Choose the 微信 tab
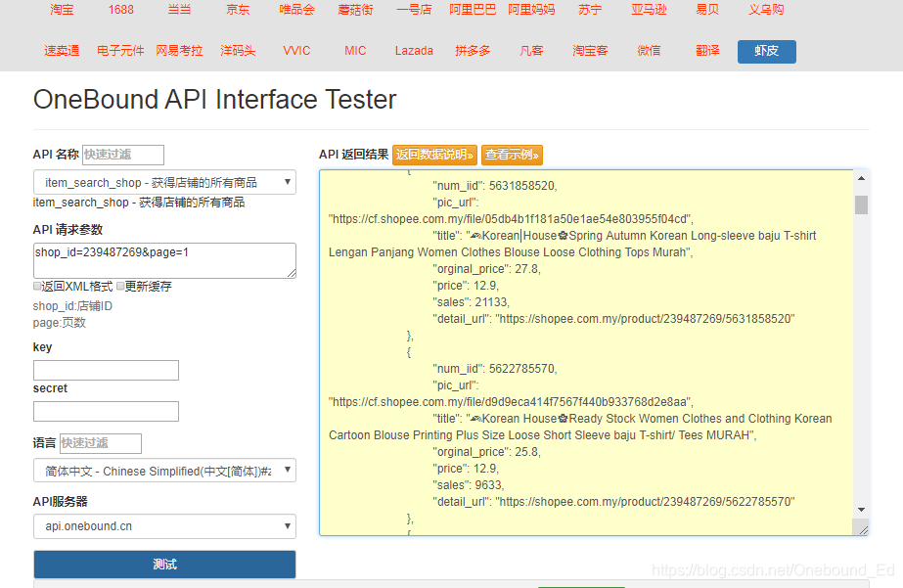Screen dimensions: 903x588 click(649, 51)
